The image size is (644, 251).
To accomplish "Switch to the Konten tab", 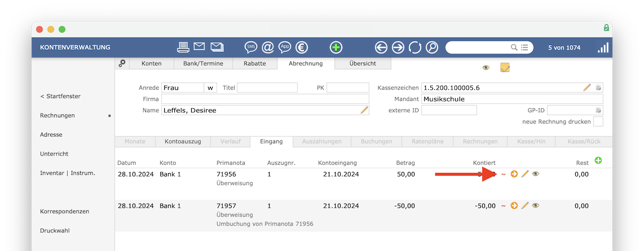I will (151, 63).
